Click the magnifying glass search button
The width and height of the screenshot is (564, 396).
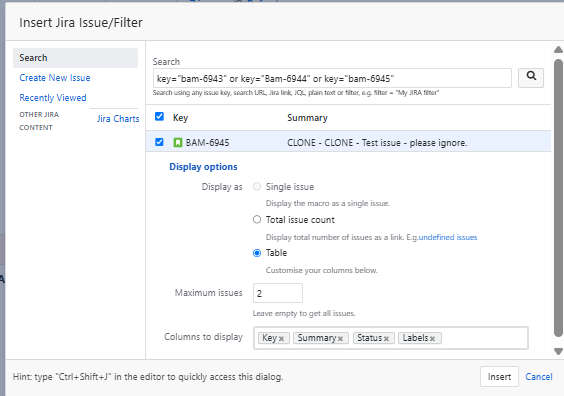pos(531,78)
